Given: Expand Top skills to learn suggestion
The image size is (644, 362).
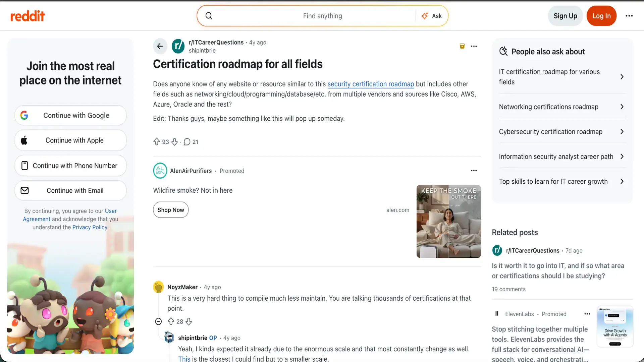Looking at the screenshot, I should [562, 181].
